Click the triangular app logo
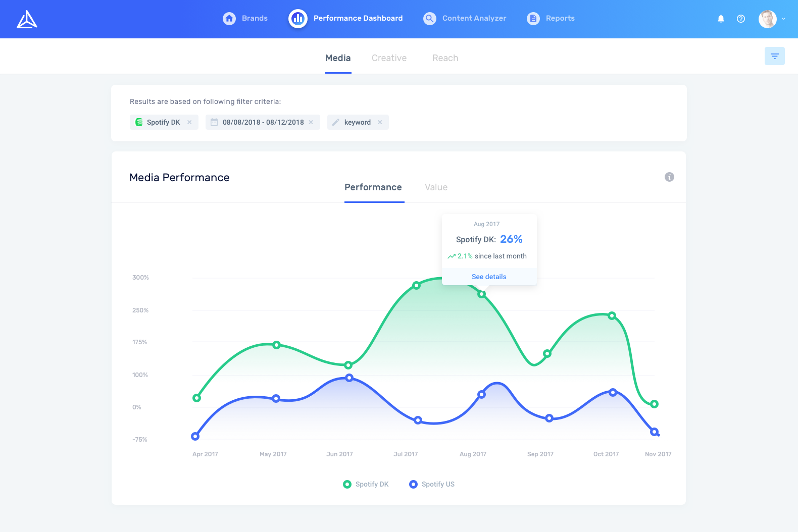The width and height of the screenshot is (798, 532). [27, 19]
